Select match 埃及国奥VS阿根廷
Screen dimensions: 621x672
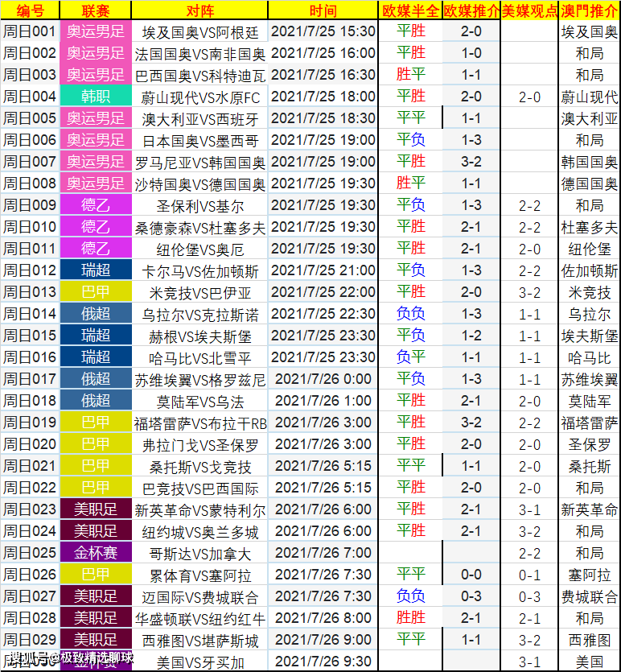[199, 31]
